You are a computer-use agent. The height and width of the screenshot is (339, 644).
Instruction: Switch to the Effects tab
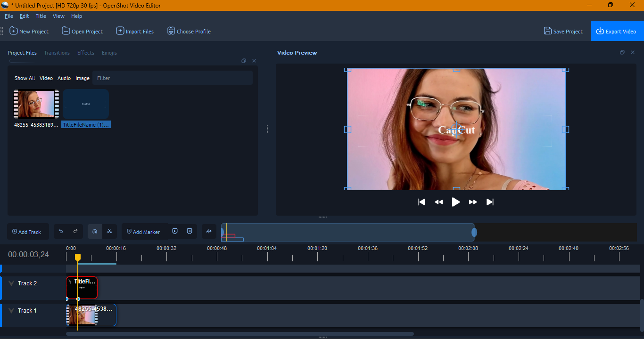pyautogui.click(x=85, y=53)
